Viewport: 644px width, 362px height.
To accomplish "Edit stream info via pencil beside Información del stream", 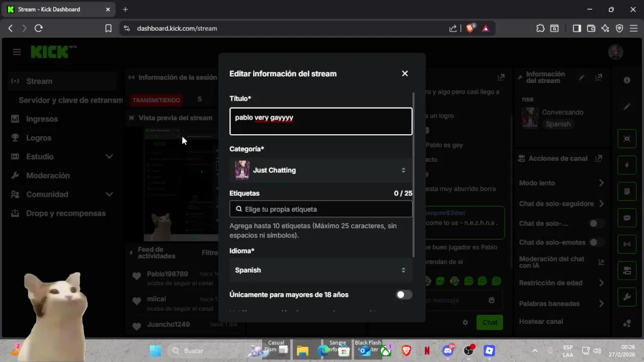I will 582,77.
